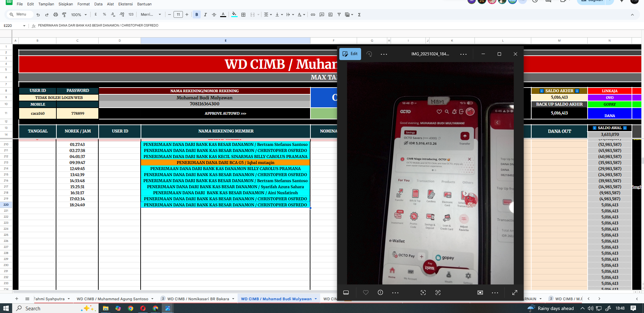Toggle strikethrough formatting
The image size is (644, 313).
pos(214,14)
